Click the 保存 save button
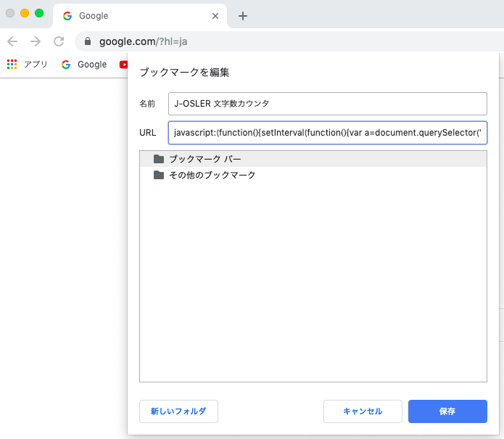The width and height of the screenshot is (504, 439). click(447, 411)
